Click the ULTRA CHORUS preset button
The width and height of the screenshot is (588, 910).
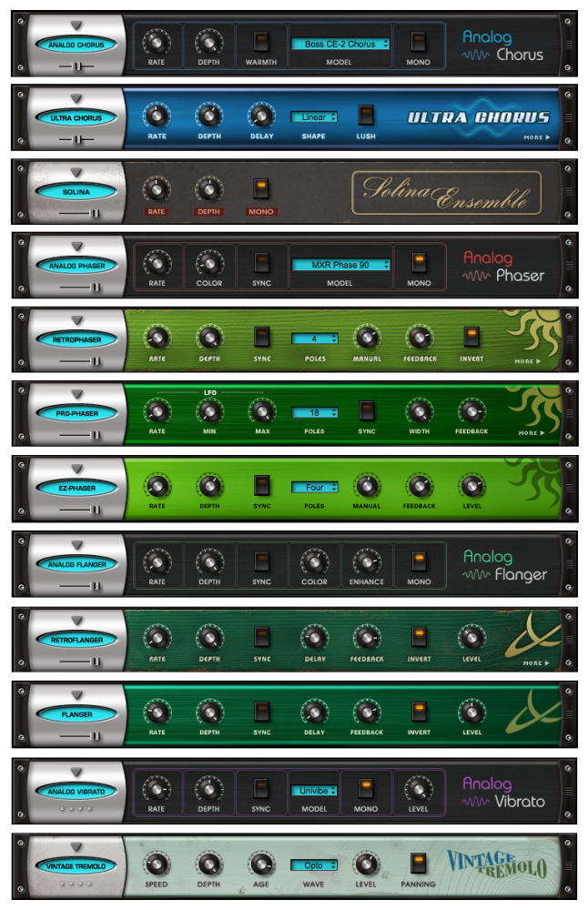click(x=76, y=117)
